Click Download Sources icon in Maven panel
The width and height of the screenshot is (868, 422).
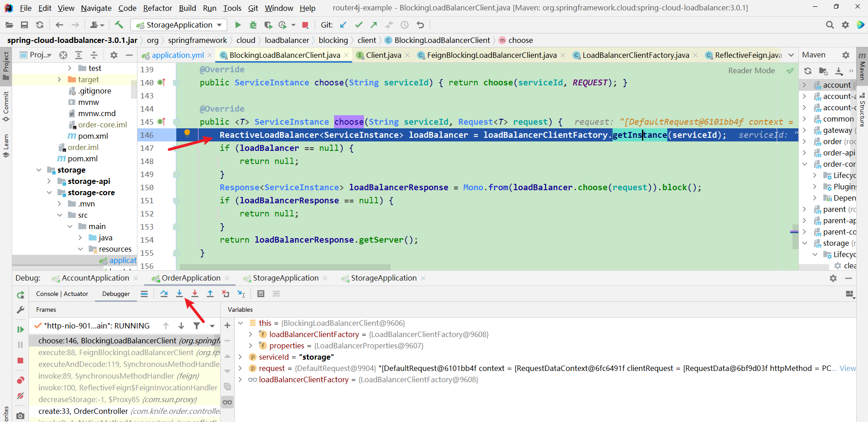(x=840, y=71)
